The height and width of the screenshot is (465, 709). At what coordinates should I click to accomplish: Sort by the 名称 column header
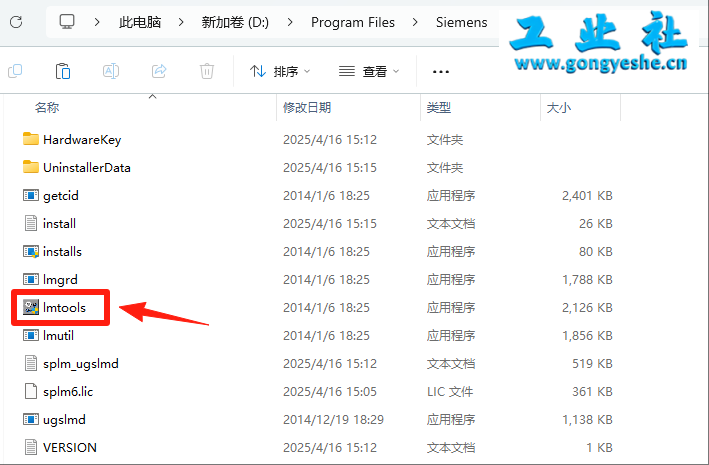pos(47,108)
